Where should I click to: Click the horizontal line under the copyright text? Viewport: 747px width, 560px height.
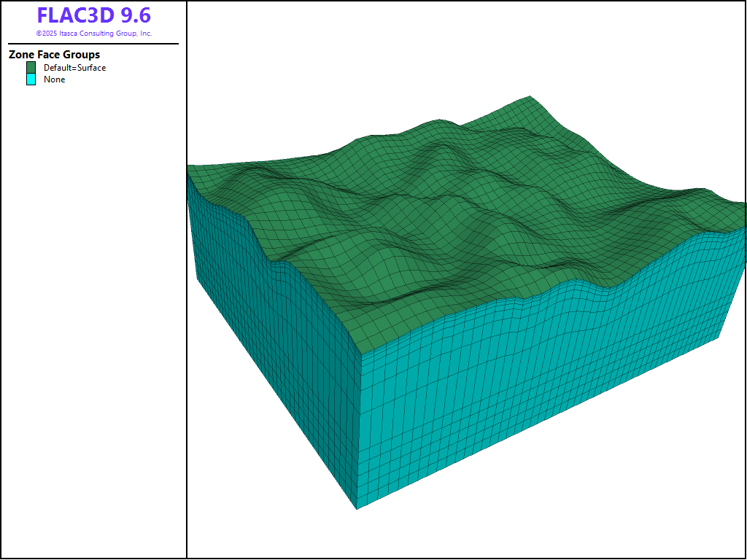(x=93, y=44)
